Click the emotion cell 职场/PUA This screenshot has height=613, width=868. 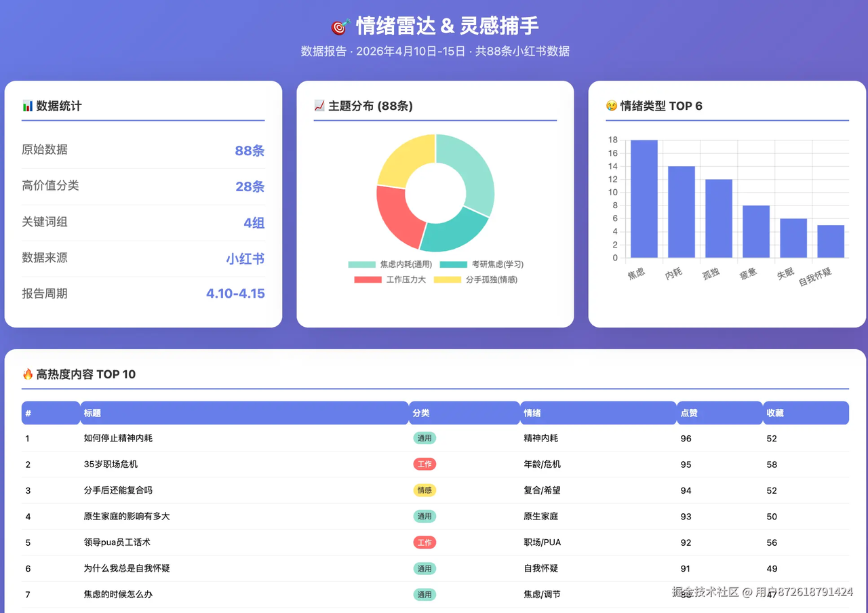coord(542,542)
